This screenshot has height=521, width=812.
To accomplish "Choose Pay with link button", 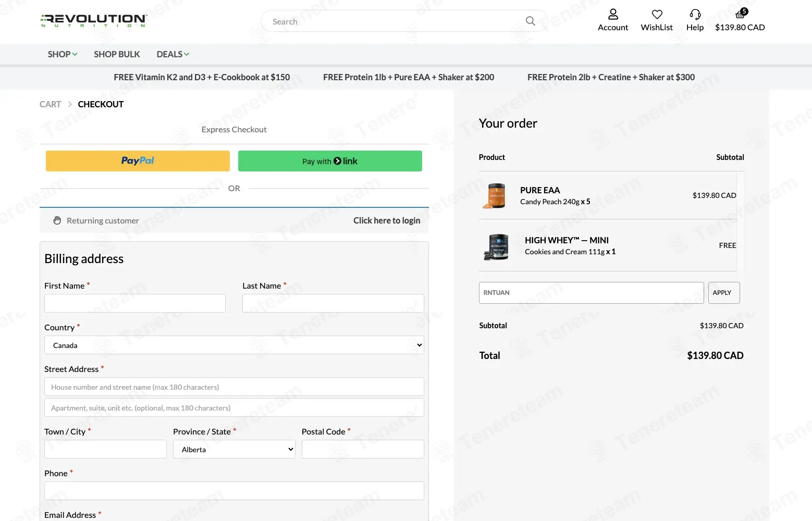I will tap(330, 161).
